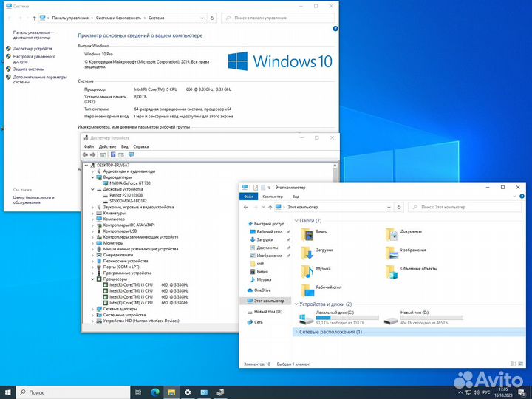
Task: Click search field in Control Panel
Action: click(278, 18)
